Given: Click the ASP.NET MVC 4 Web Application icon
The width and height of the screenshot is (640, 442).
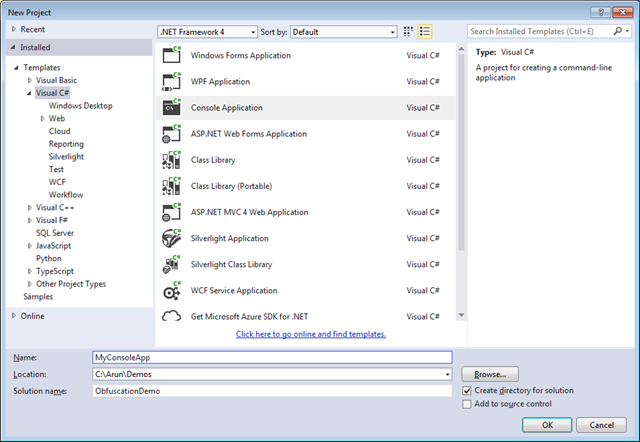Looking at the screenshot, I should (170, 212).
